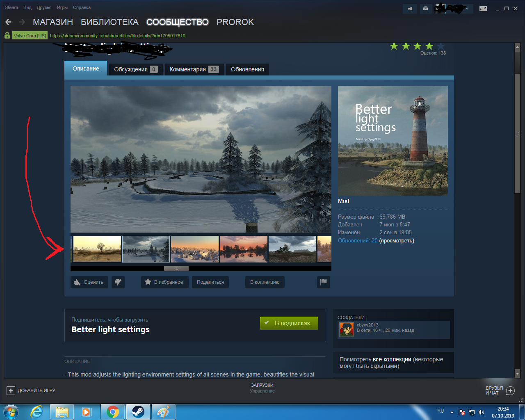
Task: Open the Обновлений: 20 link
Action: (x=358, y=241)
